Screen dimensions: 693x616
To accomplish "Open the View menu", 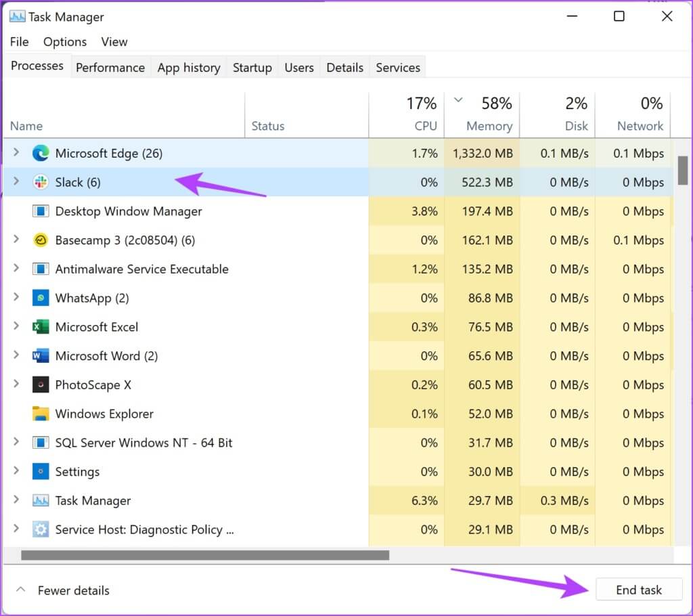I will tap(114, 41).
